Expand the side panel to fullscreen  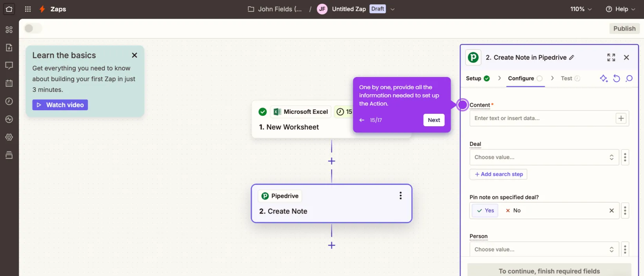click(x=611, y=57)
